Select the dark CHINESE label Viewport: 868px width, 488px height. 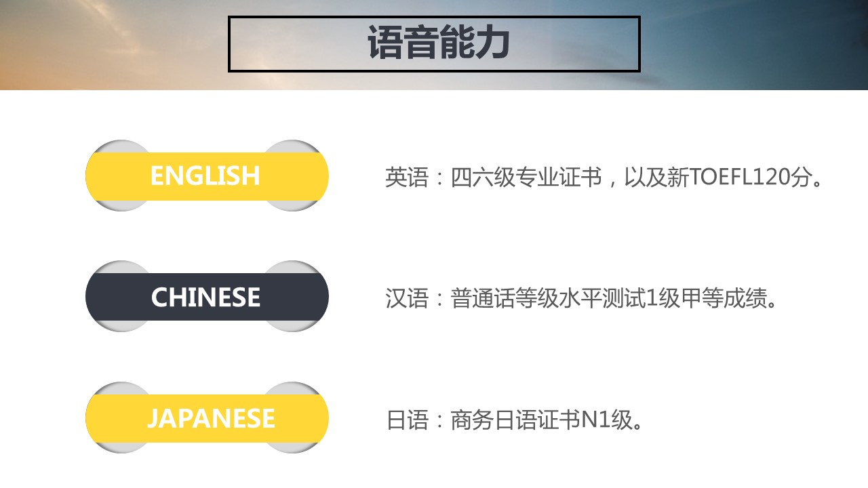205,297
